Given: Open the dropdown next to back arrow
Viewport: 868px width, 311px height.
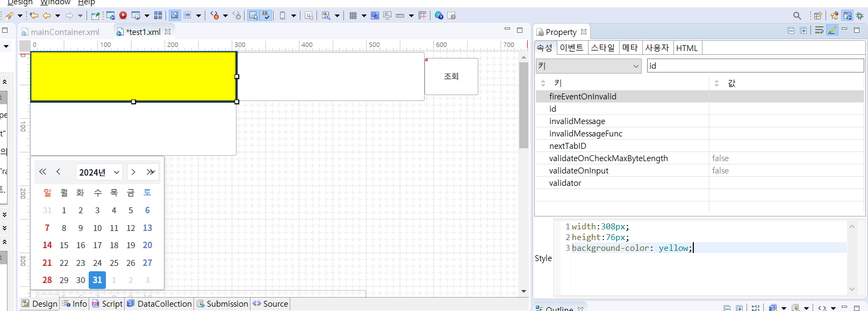Looking at the screenshot, I should point(58,16).
